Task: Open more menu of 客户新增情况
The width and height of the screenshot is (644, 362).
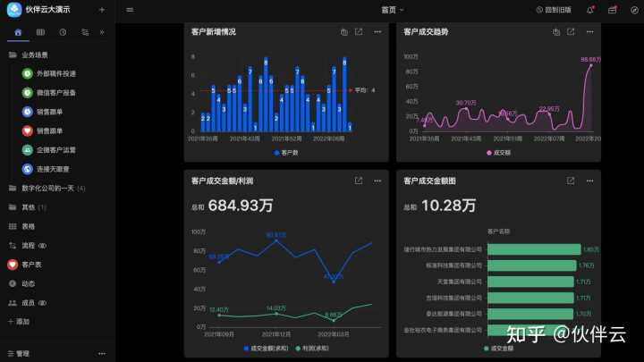Action: pos(377,31)
